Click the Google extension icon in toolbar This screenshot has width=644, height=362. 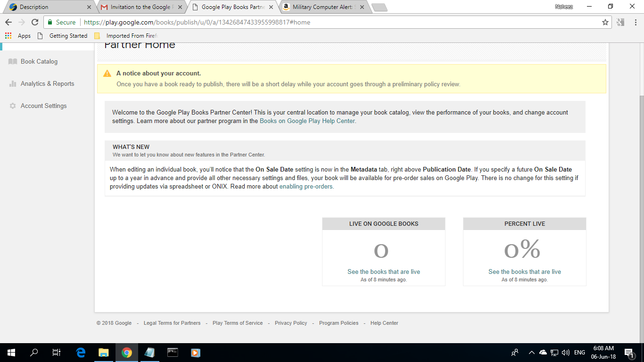click(620, 22)
